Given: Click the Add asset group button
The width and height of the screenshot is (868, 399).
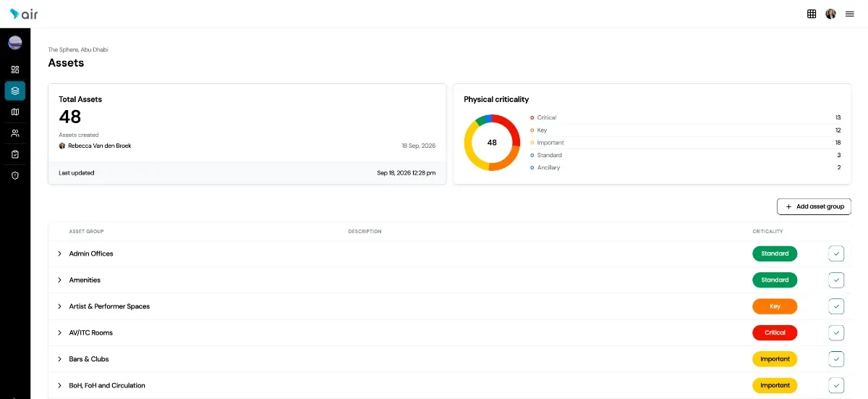Looking at the screenshot, I should point(814,206).
